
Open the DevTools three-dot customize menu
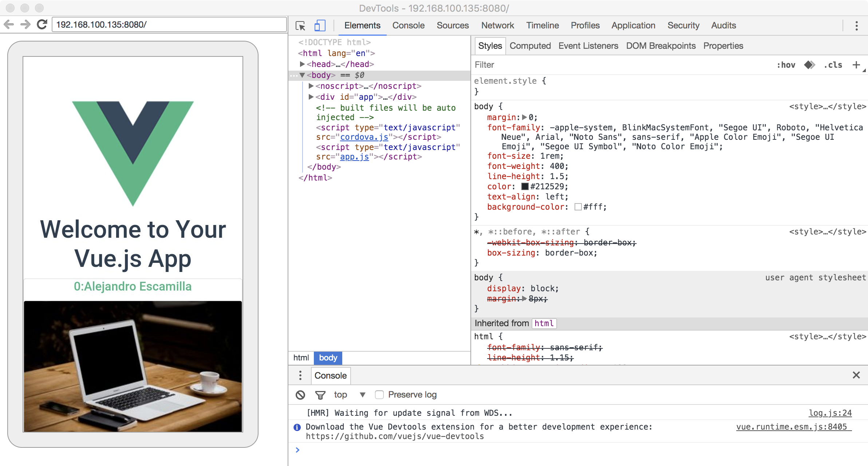(856, 25)
